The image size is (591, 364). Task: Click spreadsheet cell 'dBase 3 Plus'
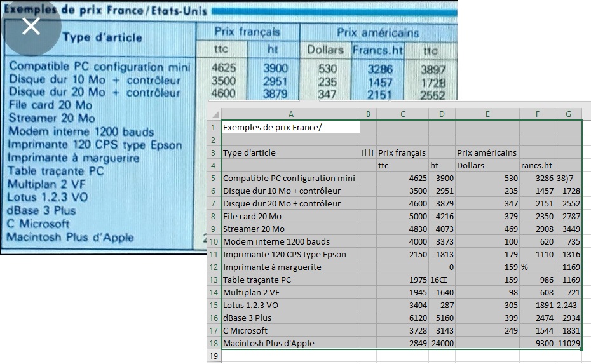290,318
